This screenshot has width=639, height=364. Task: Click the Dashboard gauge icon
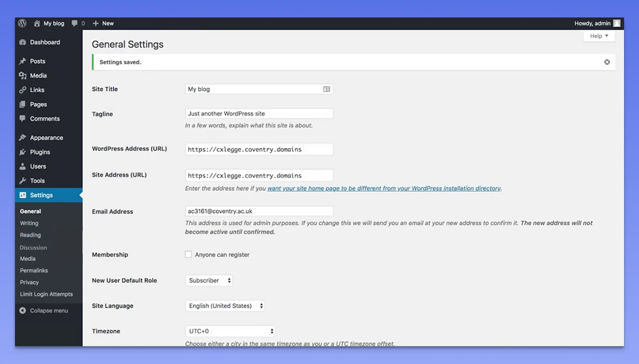22,42
